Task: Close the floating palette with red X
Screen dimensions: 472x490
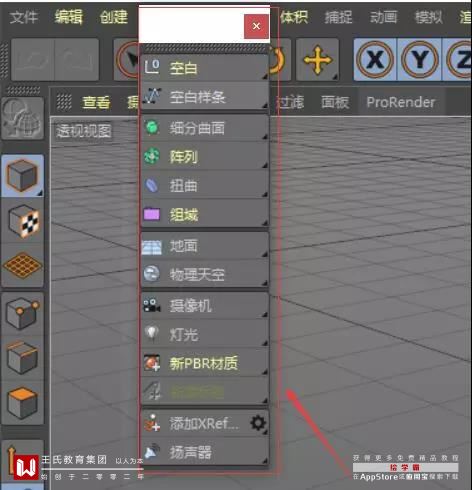Action: pos(256,26)
